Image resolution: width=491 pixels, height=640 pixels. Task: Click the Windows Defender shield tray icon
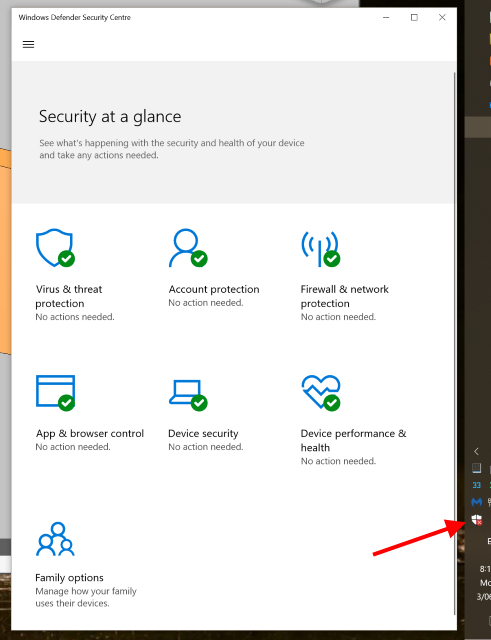pyautogui.click(x=477, y=520)
